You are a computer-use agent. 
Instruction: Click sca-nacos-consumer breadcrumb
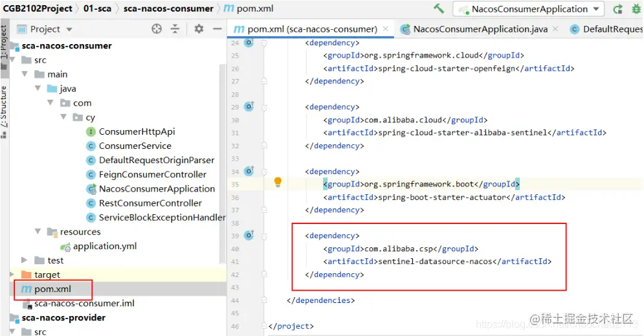point(168,8)
